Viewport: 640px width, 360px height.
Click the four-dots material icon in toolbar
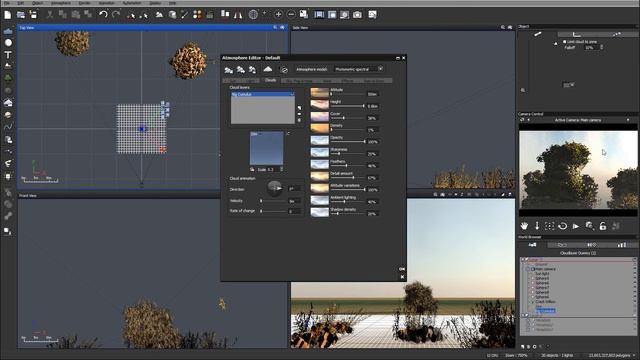click(197, 15)
